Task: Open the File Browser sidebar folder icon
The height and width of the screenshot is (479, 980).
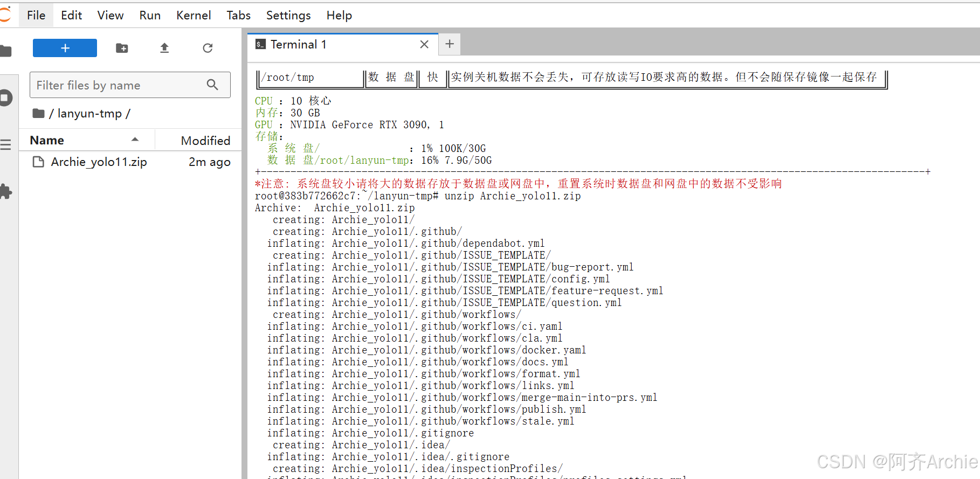Action: click(6, 52)
